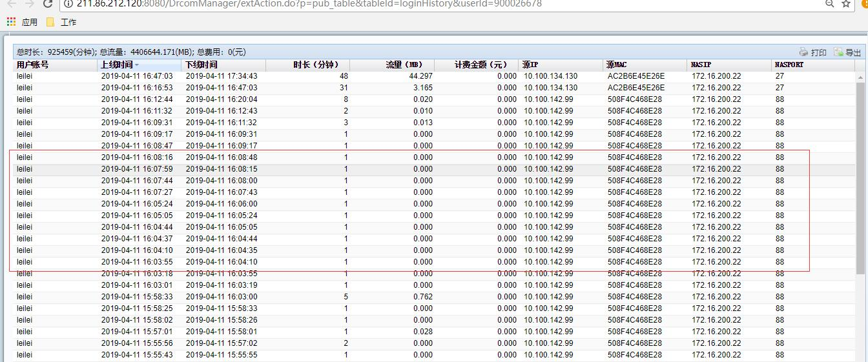Select login time 2019-04-11 15:58:33
This screenshot has width=868, height=362.
[137, 297]
